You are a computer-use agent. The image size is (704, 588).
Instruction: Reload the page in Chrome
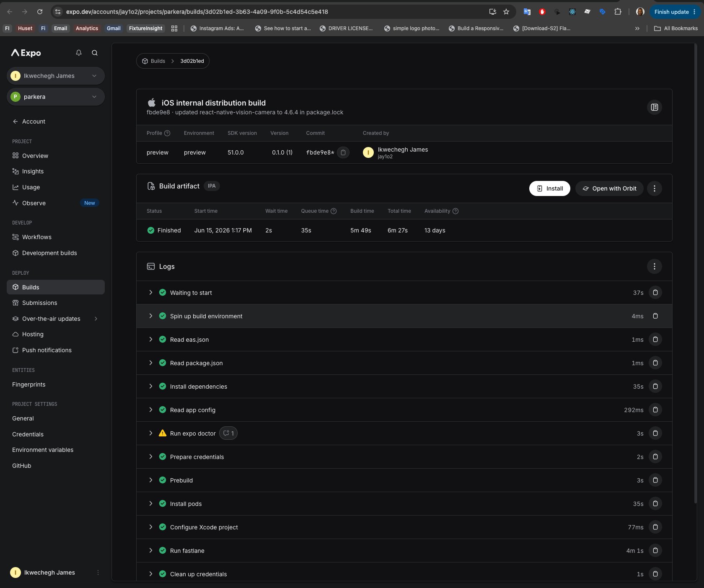(40, 12)
